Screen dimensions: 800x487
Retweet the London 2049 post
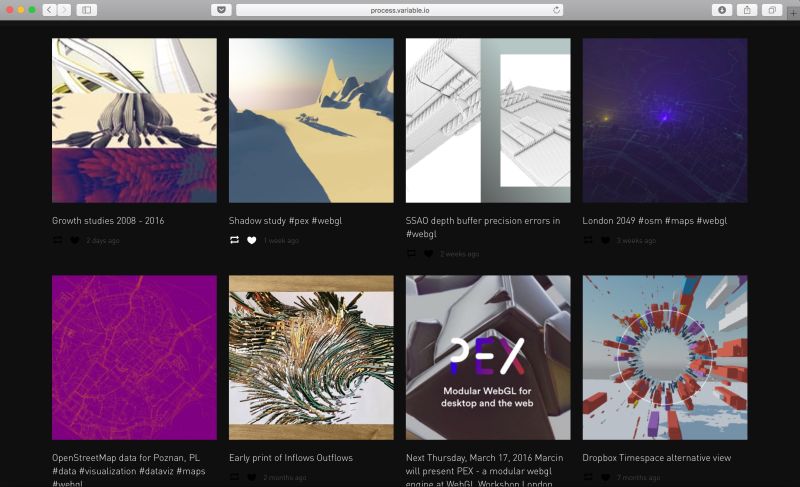point(588,240)
